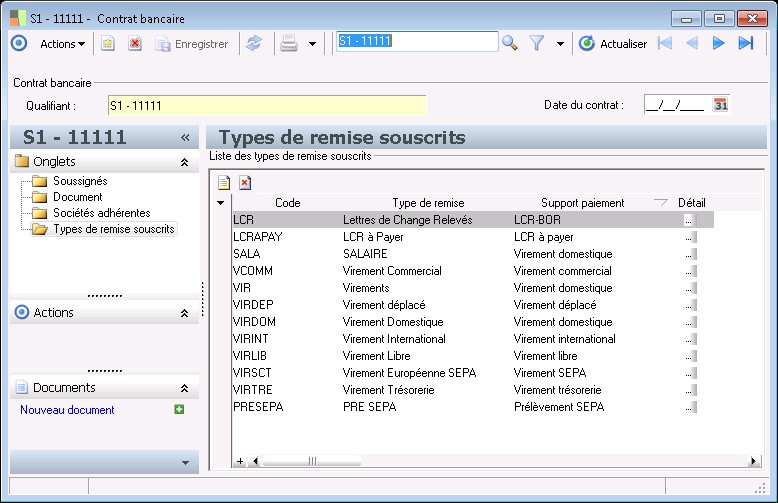Open the Actions dropdown menu
Image resolution: width=778 pixels, height=503 pixels.
click(x=62, y=44)
